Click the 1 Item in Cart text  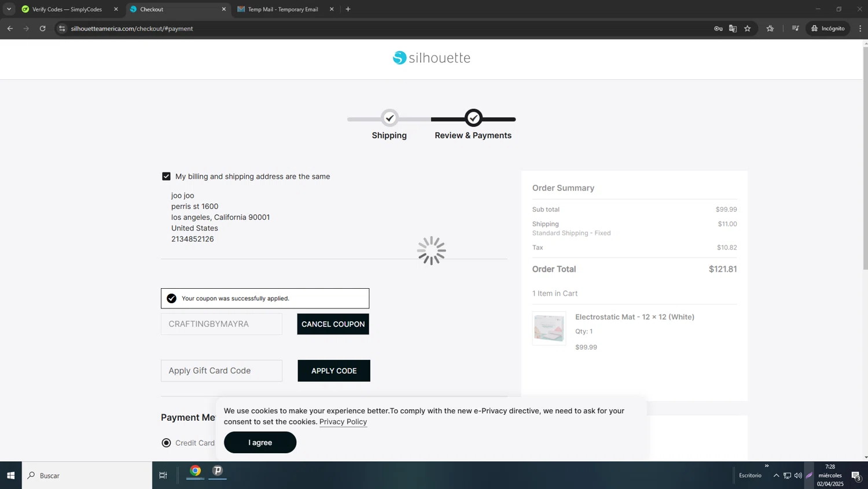(555, 293)
